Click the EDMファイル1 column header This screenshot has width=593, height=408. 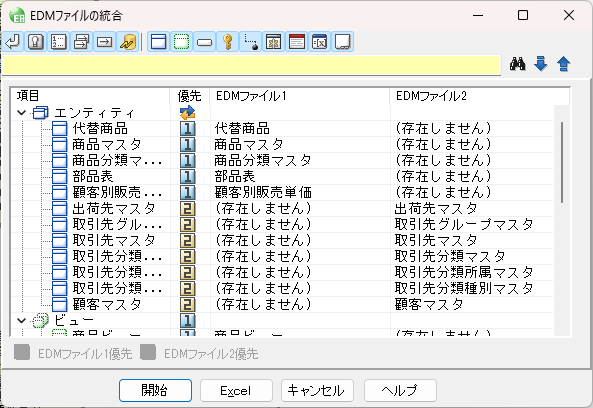[x=300, y=96]
